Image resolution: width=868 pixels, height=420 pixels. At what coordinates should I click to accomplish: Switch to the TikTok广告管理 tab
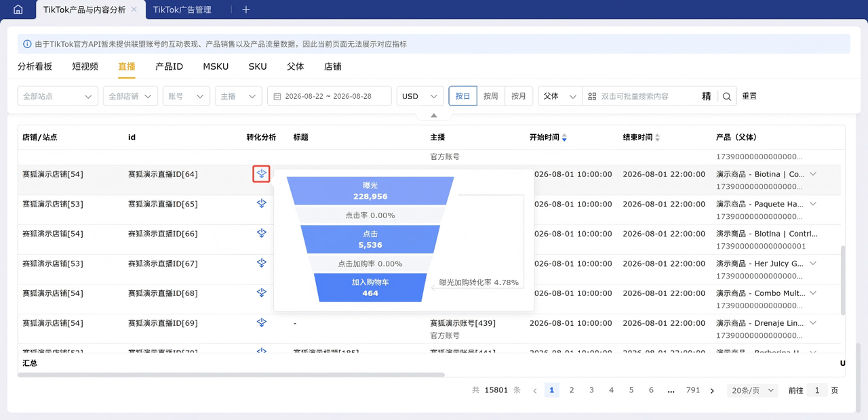tap(182, 9)
